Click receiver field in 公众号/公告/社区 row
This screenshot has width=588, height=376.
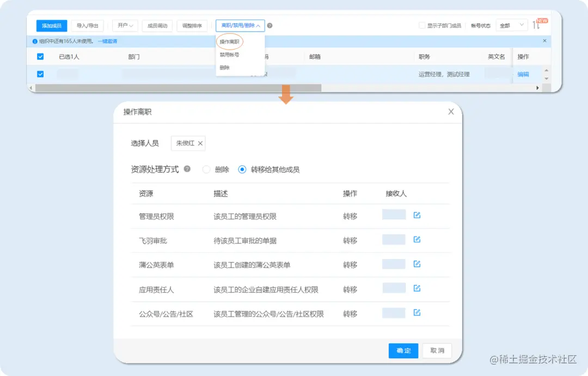[x=394, y=313]
